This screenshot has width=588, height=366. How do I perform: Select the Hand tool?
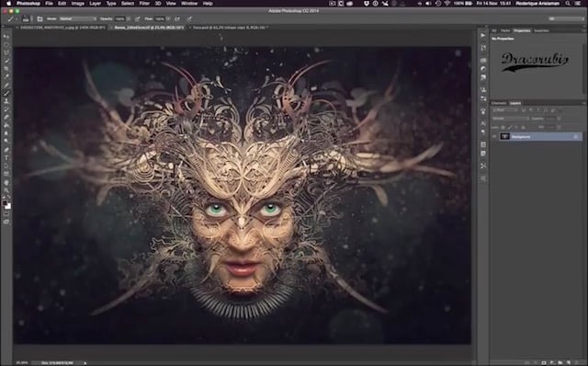6,182
